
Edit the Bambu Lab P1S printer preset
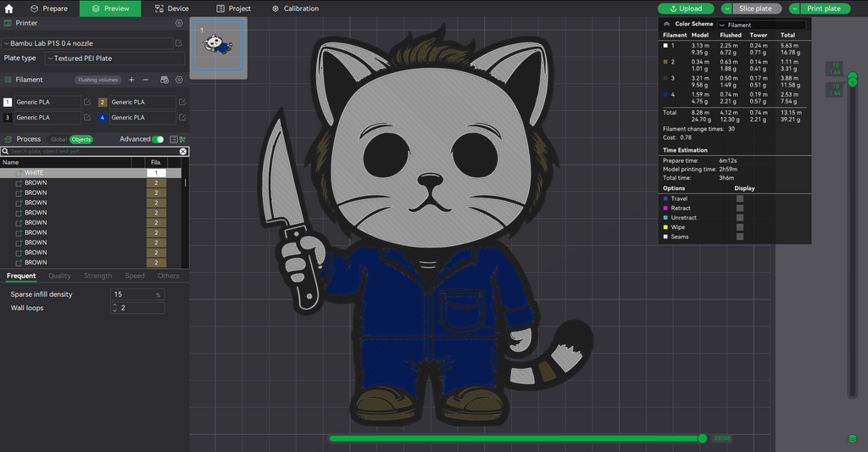coord(179,43)
